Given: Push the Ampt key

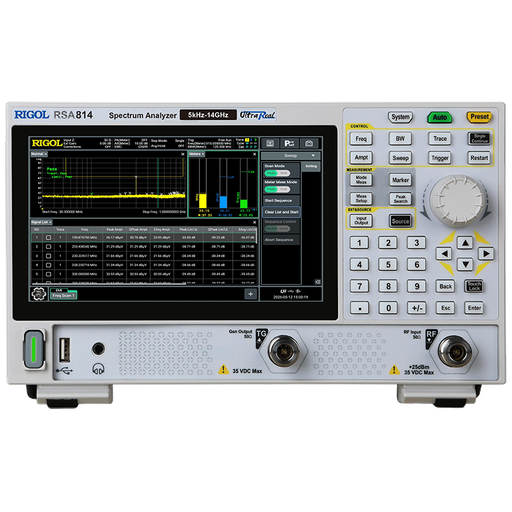Looking at the screenshot, I should click(361, 158).
